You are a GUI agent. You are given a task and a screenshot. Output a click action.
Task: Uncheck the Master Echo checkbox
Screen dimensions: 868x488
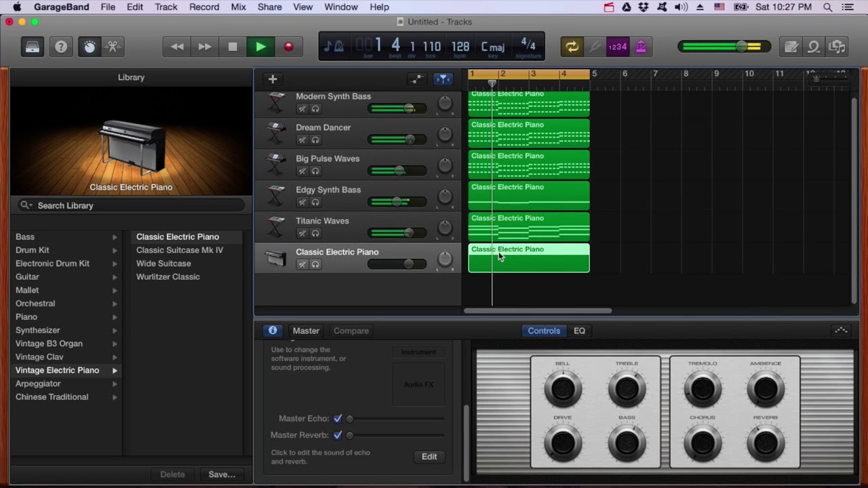[x=338, y=419]
